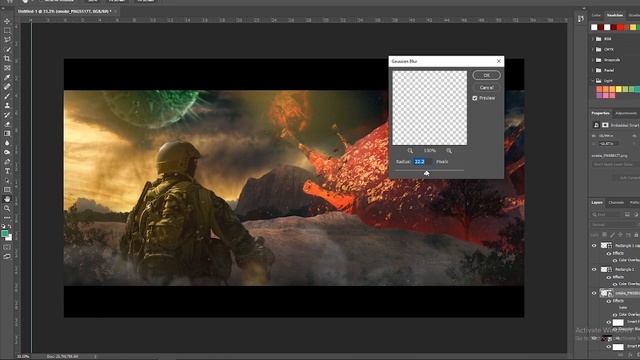The width and height of the screenshot is (640, 360).
Task: Toggle Quick Mask mode icon
Action: pos(7,247)
